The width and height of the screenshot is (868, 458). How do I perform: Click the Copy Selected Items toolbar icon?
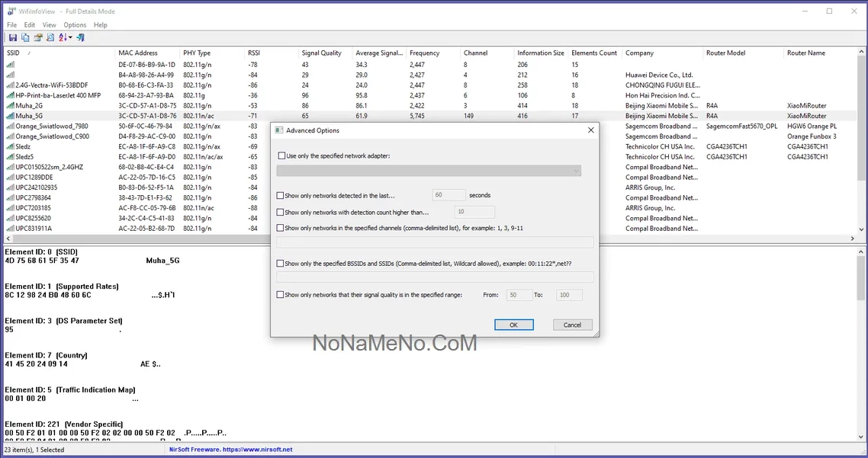pyautogui.click(x=25, y=37)
